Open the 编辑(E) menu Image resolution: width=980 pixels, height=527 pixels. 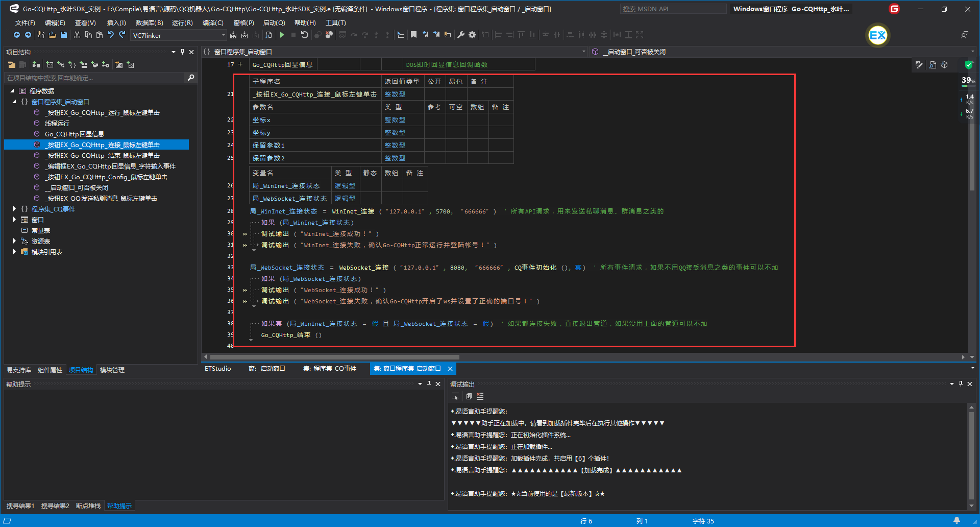55,23
